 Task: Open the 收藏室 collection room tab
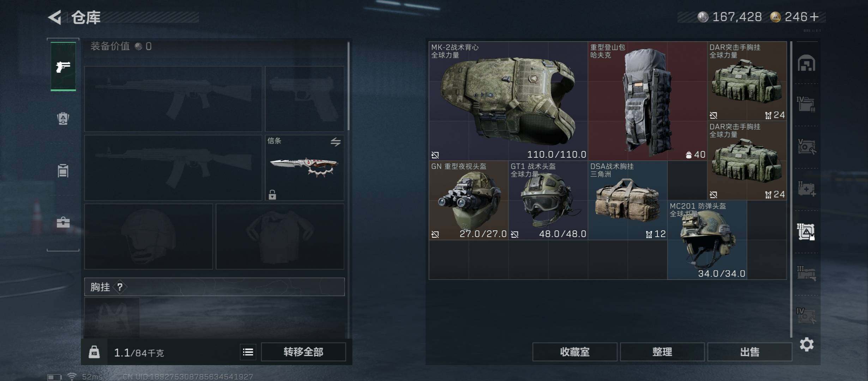click(575, 352)
